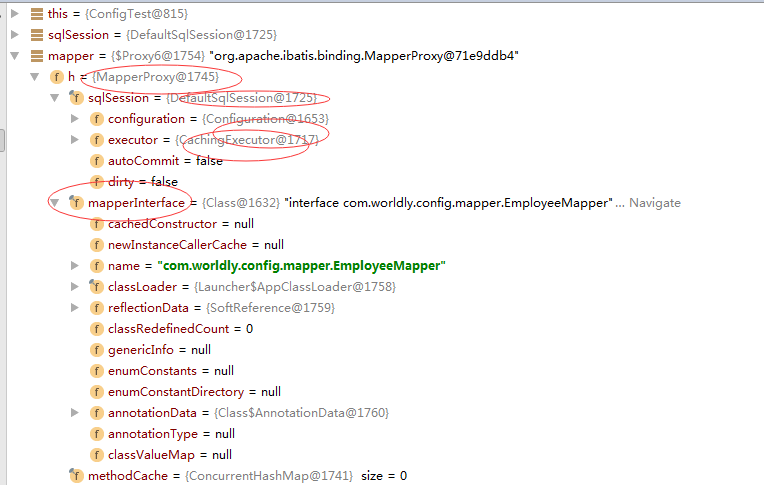
Task: Expand the configuration node
Action: click(x=75, y=119)
